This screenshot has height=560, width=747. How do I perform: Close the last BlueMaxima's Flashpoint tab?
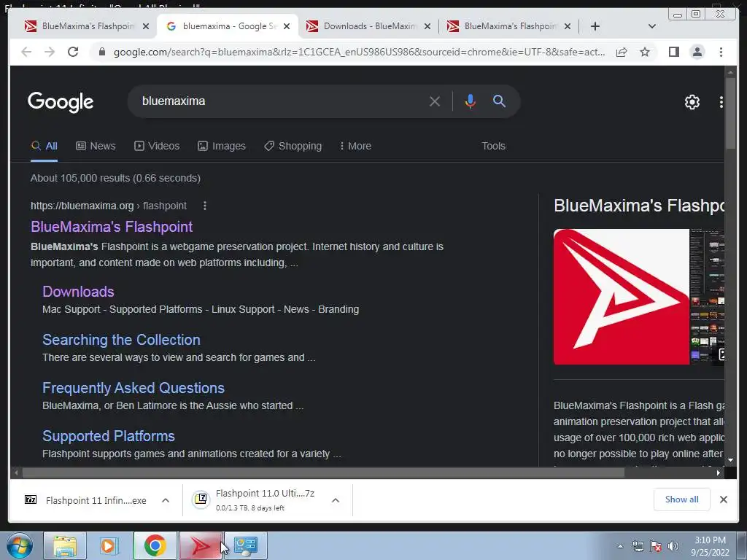[x=567, y=26]
